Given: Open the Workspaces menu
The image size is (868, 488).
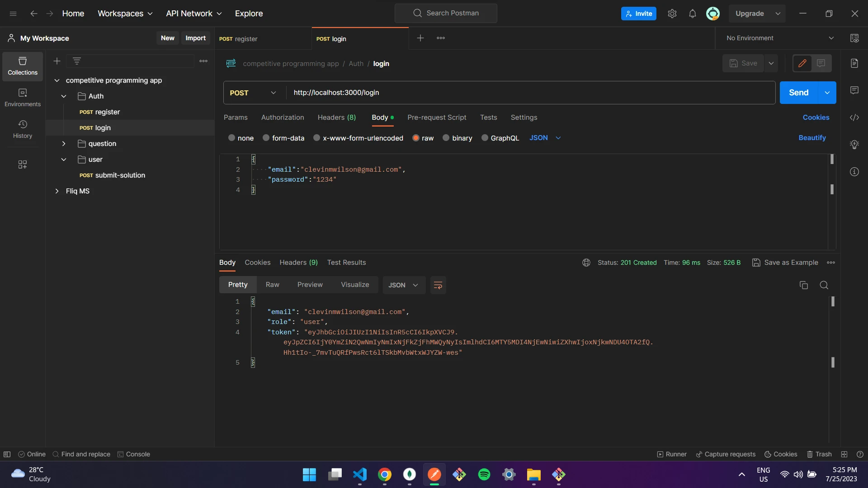Looking at the screenshot, I should pos(125,14).
